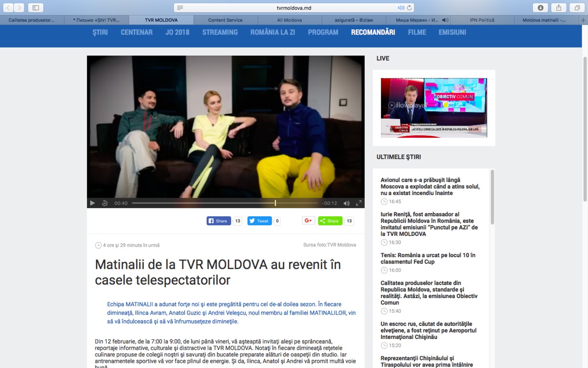Seek along the video progress bar
588x368 pixels.
tap(225, 203)
